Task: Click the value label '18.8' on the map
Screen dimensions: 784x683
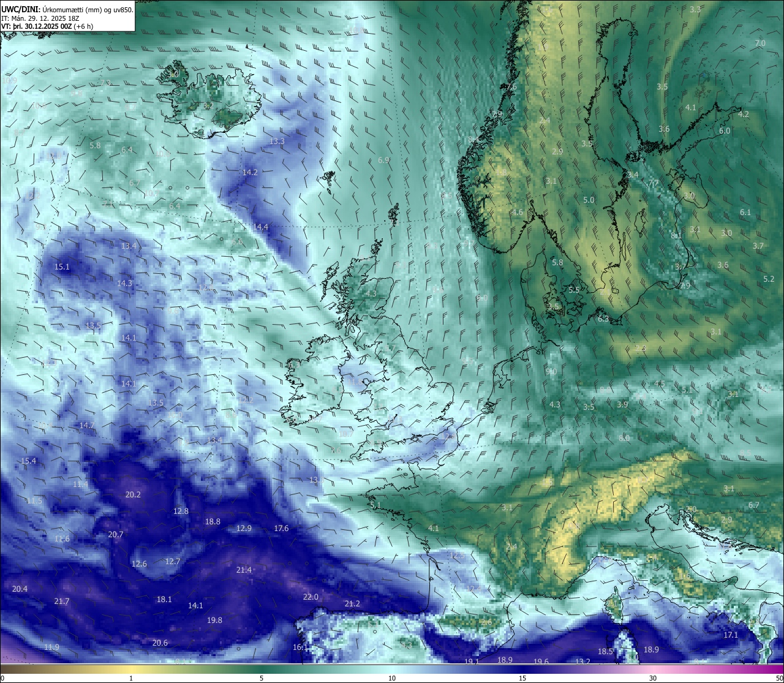Action: (213, 522)
